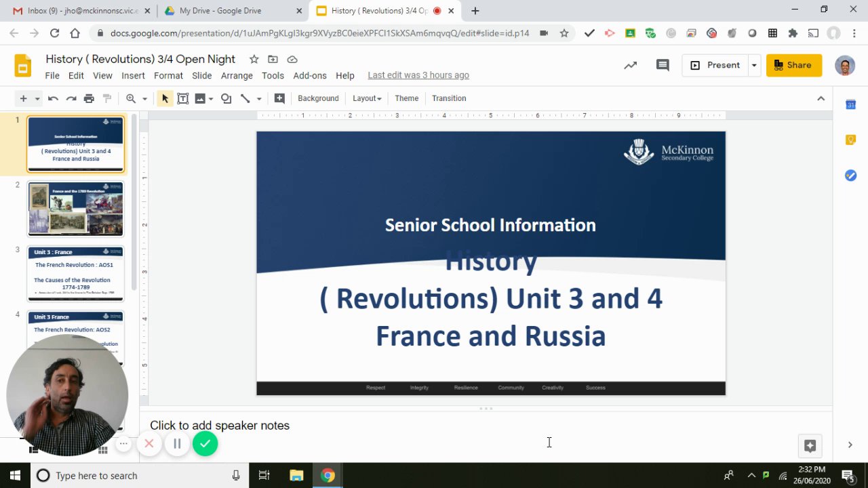This screenshot has height=488, width=868.
Task: Open comment history icon
Action: 663,65
